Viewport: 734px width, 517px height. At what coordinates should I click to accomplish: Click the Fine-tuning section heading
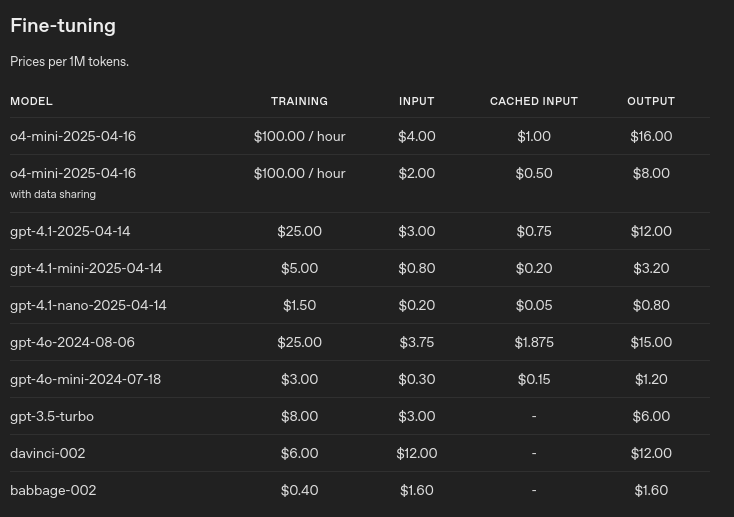pos(63,26)
